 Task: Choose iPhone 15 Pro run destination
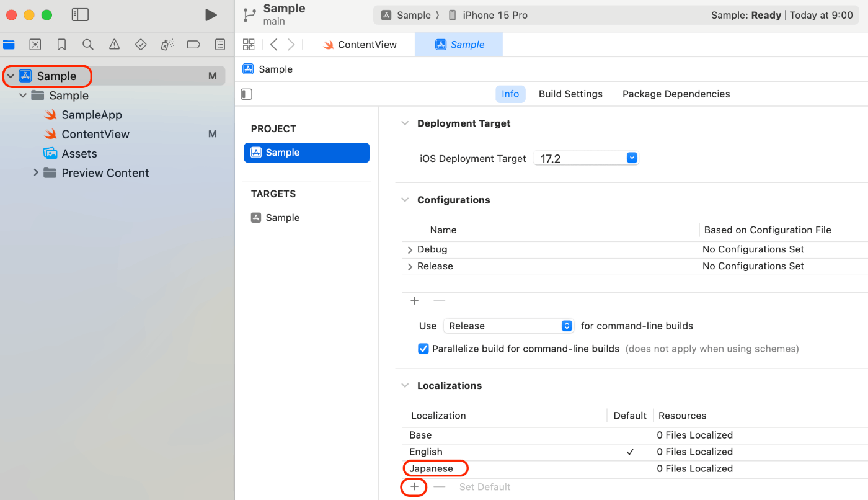[488, 15]
